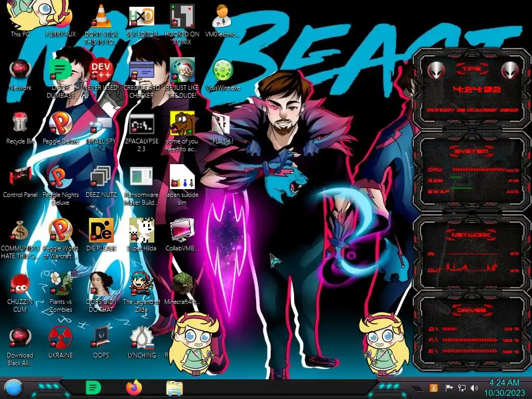Click the E:\ drive entry
Image resolution: width=532 pixels, height=399 pixels.
[474, 351]
